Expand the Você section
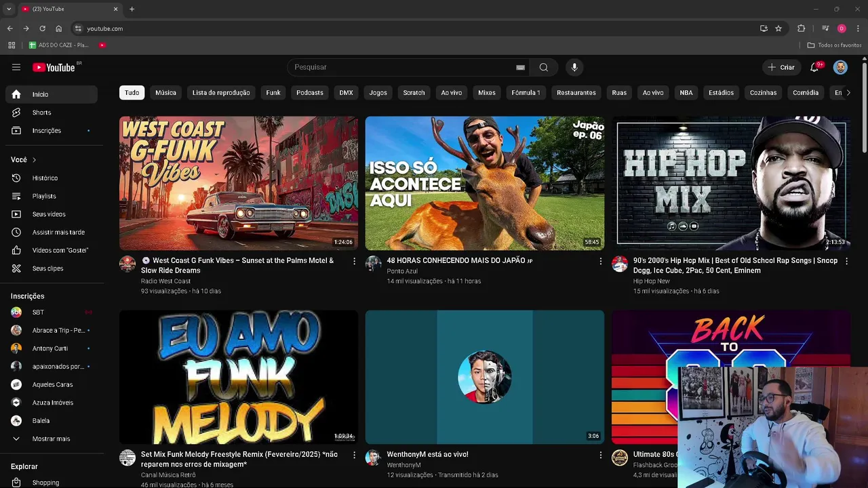 point(24,159)
